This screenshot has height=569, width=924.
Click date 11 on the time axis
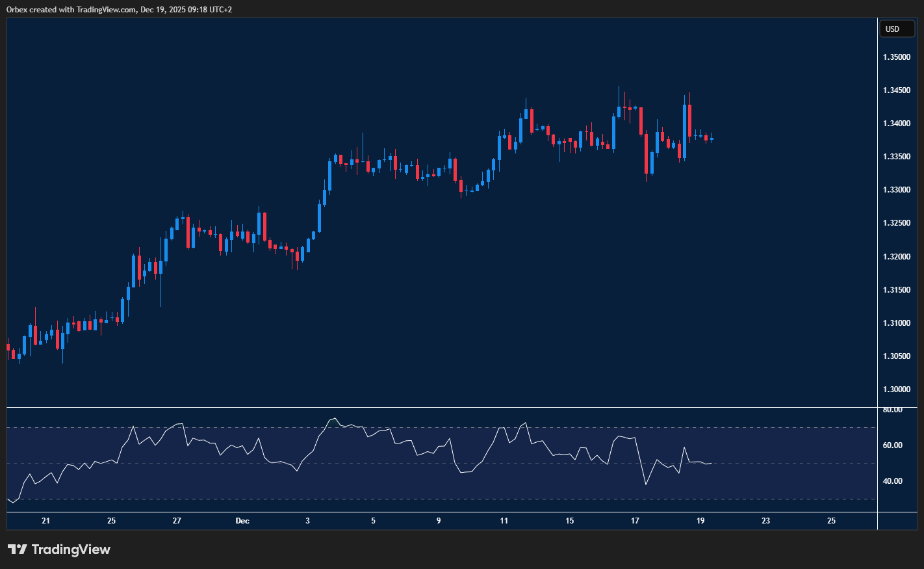coord(504,521)
